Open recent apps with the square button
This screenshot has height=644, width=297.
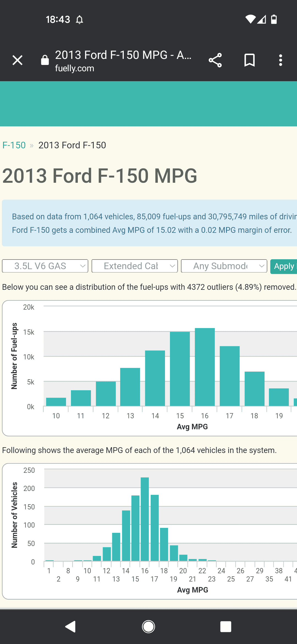[226, 627]
